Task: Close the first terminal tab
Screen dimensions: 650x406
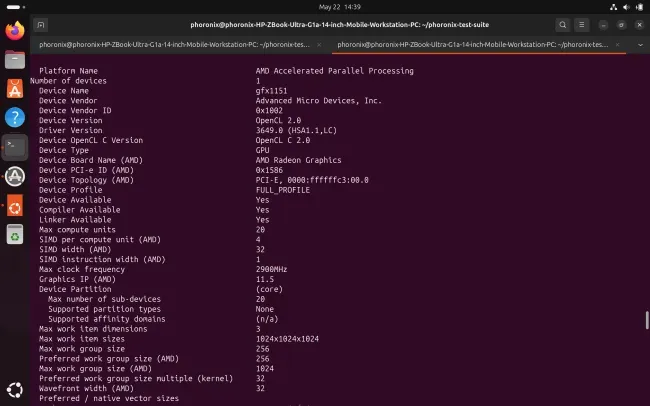Action: pos(319,45)
